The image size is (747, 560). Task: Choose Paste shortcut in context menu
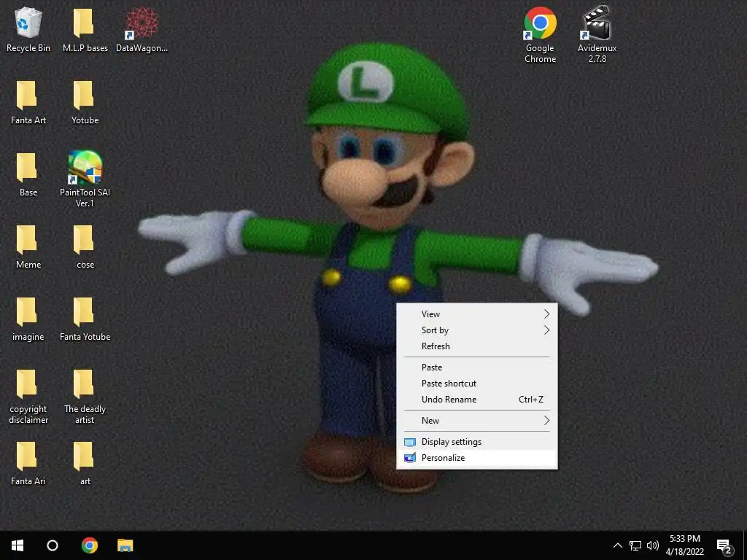tap(477, 384)
